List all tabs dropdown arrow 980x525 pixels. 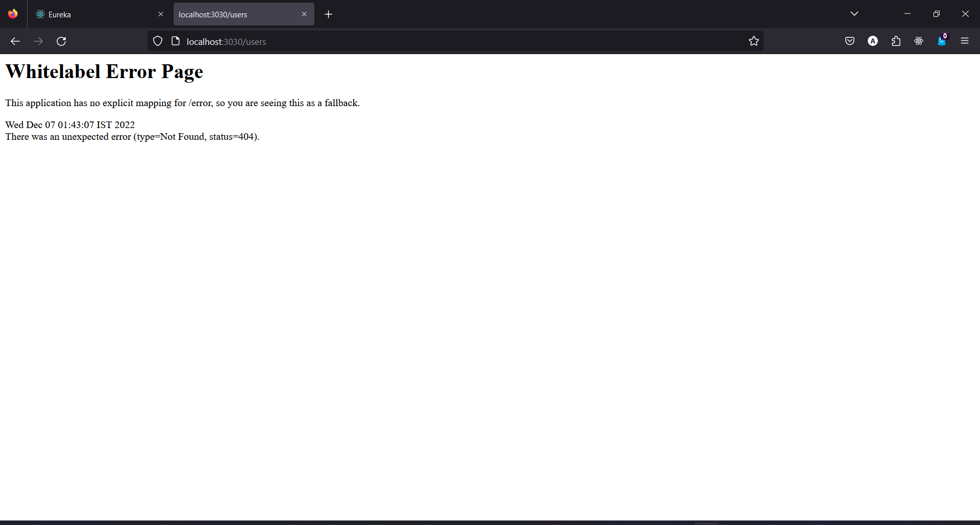(x=854, y=14)
